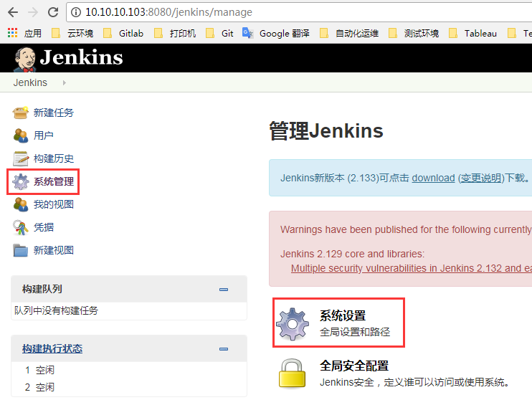Viewport: 532px width, 405px height.
Task: Open the 打印机 bookmark folder
Action: (175, 33)
